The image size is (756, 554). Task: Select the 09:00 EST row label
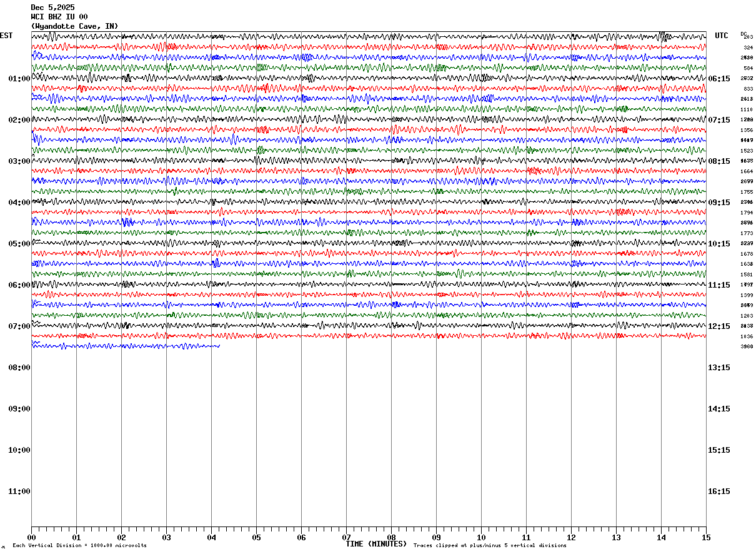(x=19, y=409)
